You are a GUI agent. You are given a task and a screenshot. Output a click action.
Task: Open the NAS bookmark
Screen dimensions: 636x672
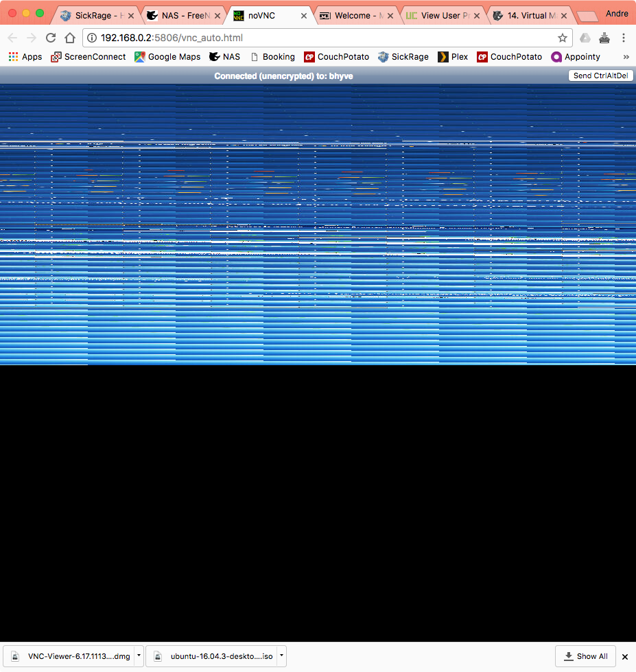224,56
